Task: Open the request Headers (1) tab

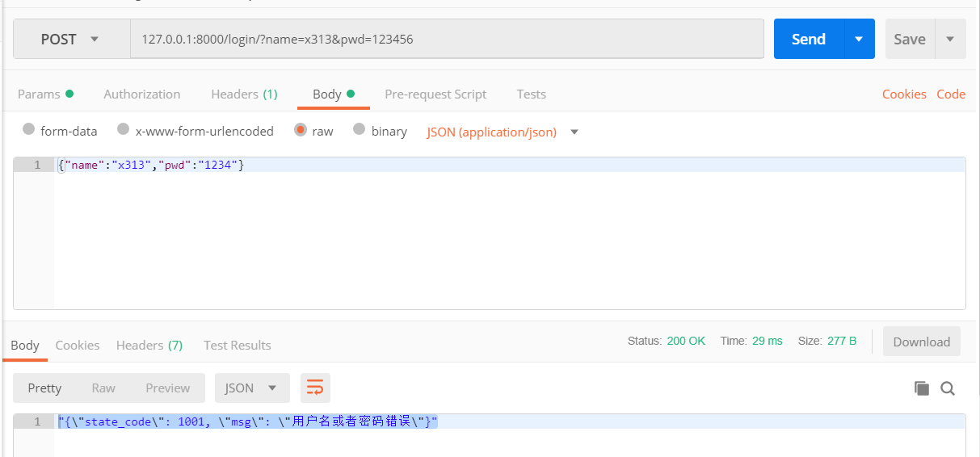Action: (244, 94)
